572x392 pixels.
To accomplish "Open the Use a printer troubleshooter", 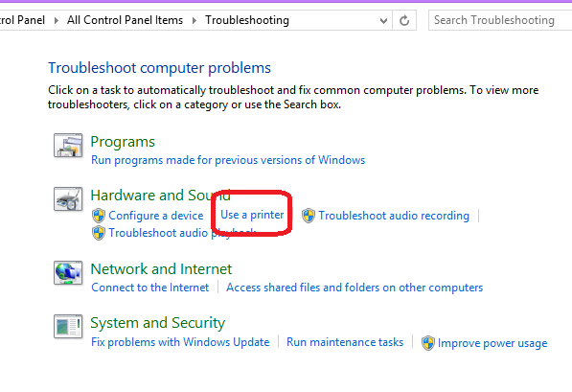I will pyautogui.click(x=252, y=215).
